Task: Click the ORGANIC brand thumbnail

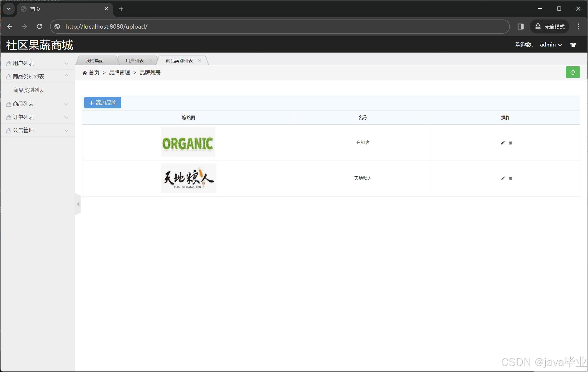Action: [188, 142]
